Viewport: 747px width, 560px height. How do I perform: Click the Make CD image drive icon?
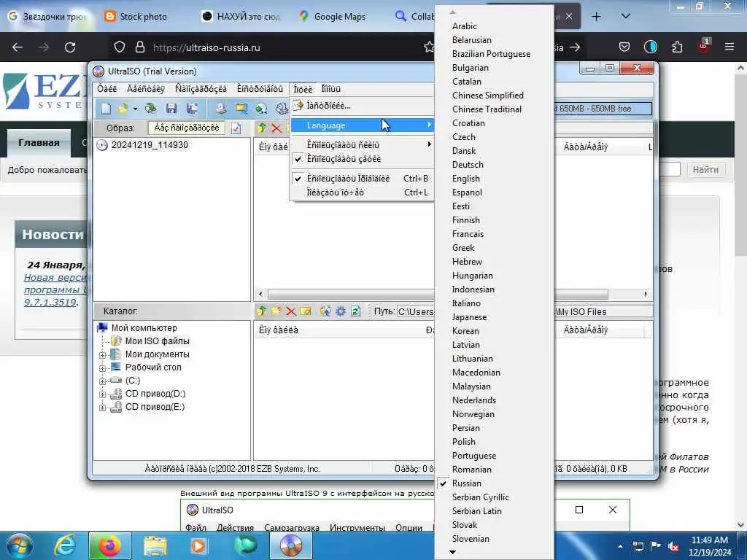(x=220, y=109)
